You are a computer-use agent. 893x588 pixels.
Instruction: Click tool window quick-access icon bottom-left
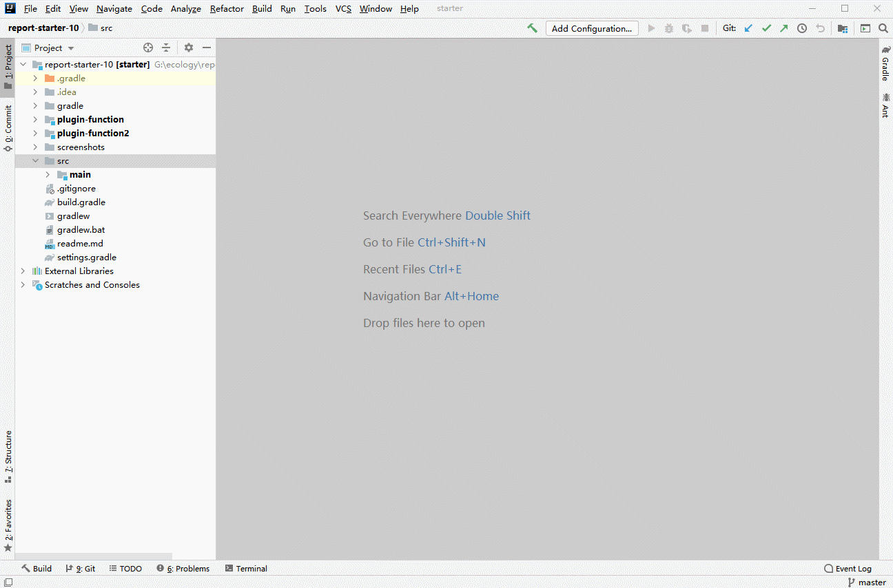[x=8, y=582]
